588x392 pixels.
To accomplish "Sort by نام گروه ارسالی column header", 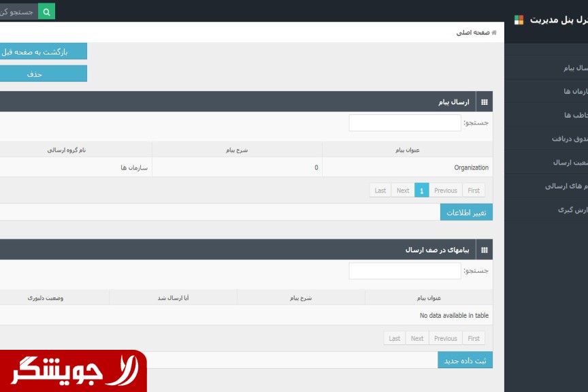I will coord(67,150).
